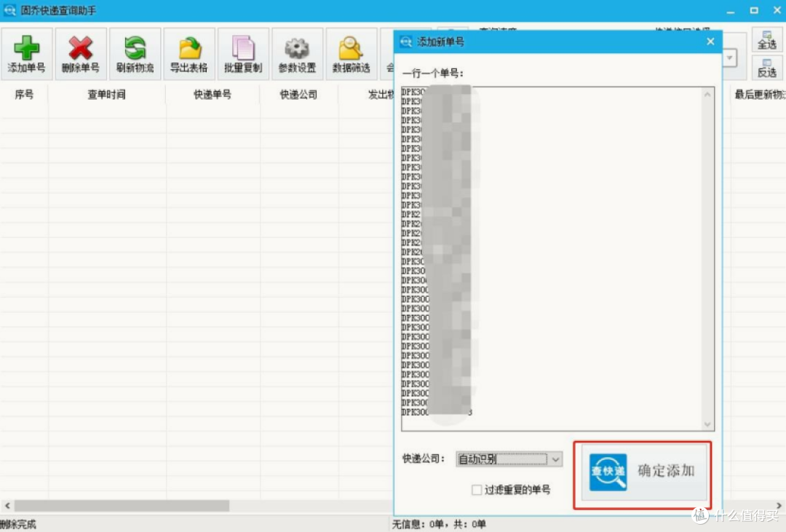Click the 添加单号 green plus icon

tap(27, 54)
